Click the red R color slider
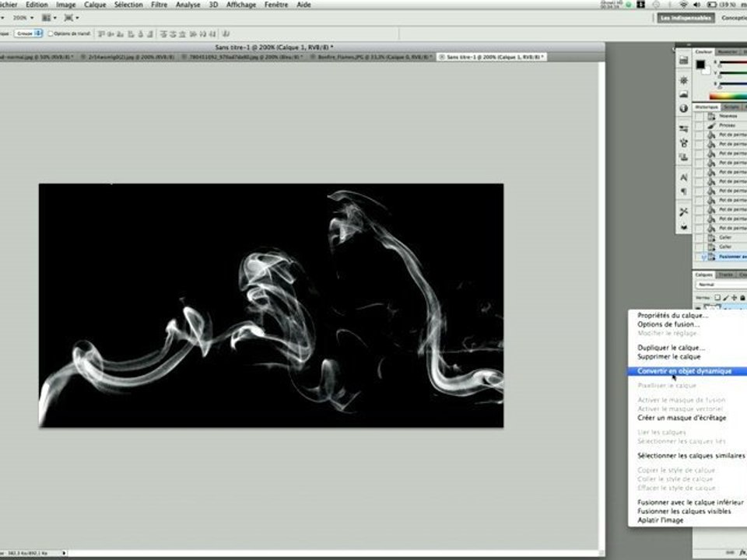The height and width of the screenshot is (560, 747). tap(733, 63)
